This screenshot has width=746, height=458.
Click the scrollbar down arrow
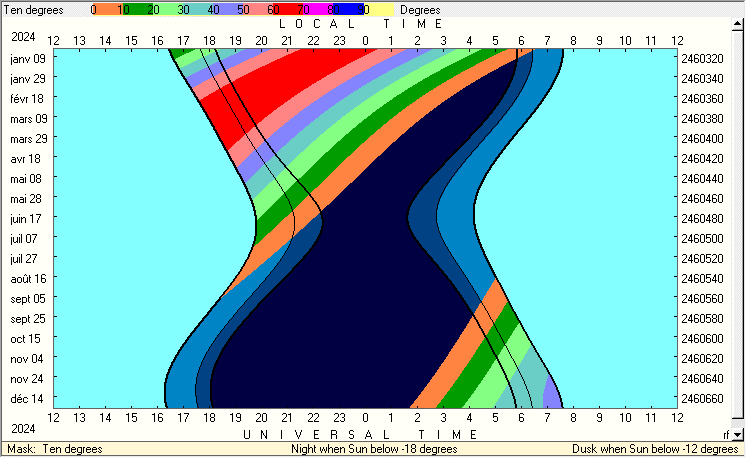[737, 434]
